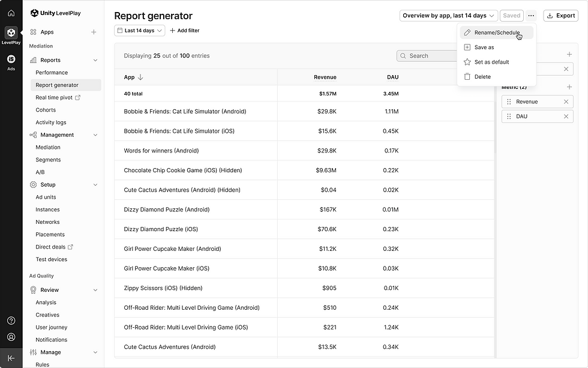Image resolution: width=588 pixels, height=368 pixels.
Task: Open User journey under Review
Action: (x=52, y=327)
